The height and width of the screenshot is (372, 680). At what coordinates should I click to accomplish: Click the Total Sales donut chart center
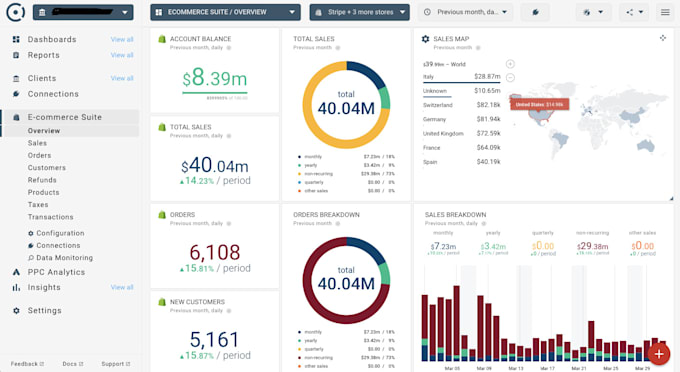pyautogui.click(x=346, y=104)
